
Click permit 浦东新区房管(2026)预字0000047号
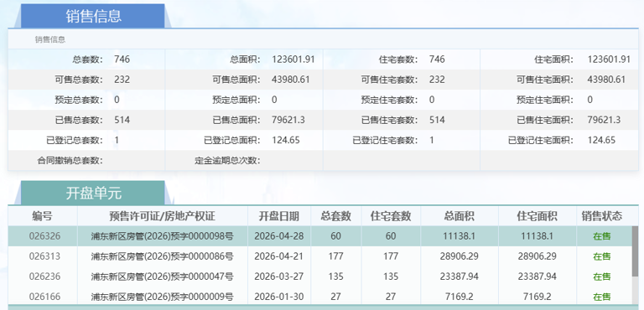[x=162, y=276]
